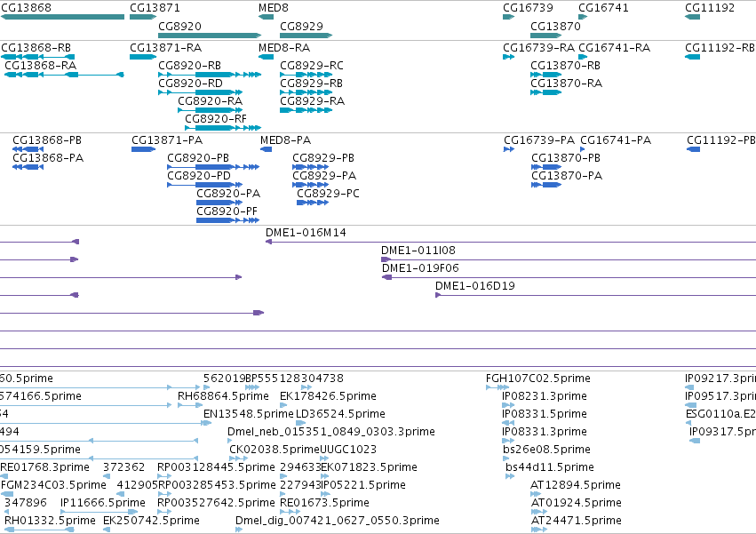
Task: Select transcript label CG8929-RC
Action: tap(312, 65)
